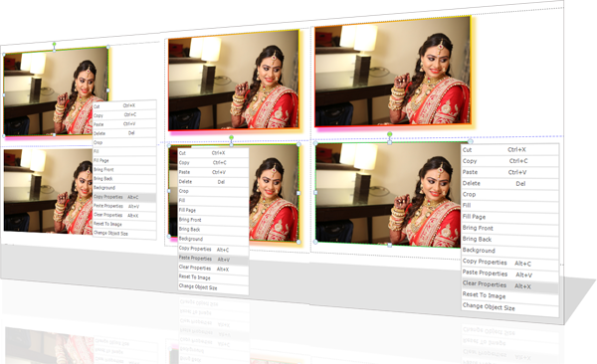Choose Fill Page in the largest context menu
597x364 pixels.
coord(509,217)
